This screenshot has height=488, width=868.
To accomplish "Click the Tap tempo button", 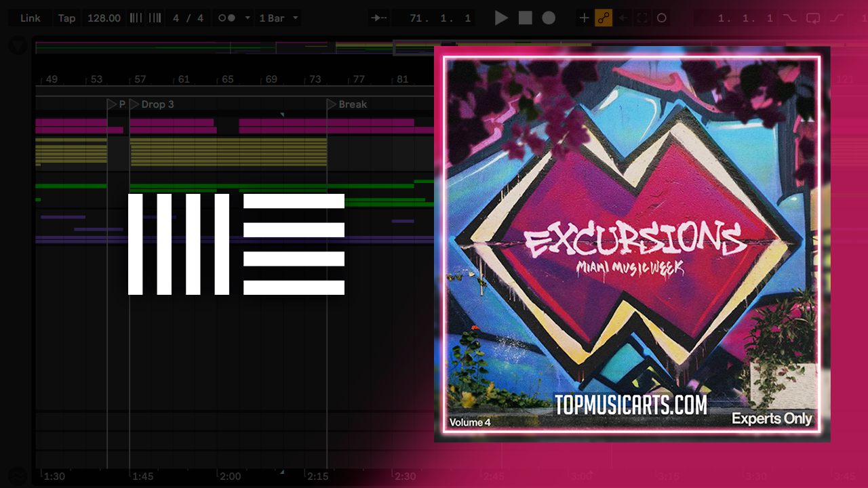I will pyautogui.click(x=66, y=18).
